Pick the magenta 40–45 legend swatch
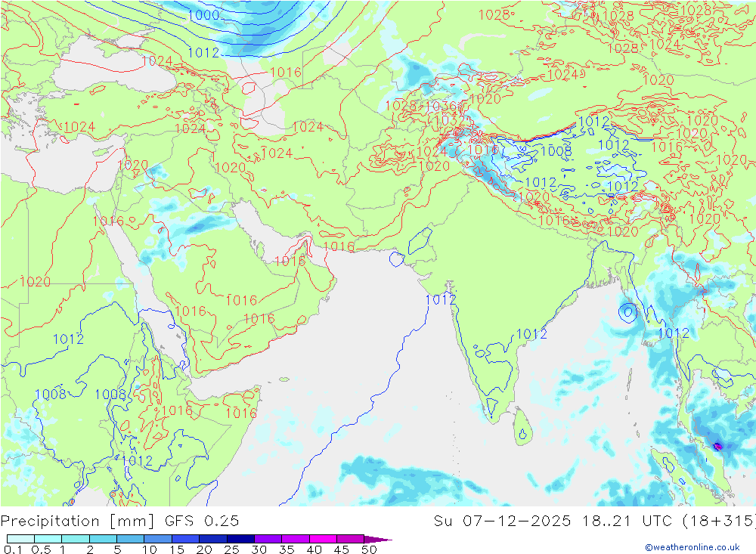This screenshot has height=554, width=756. (323, 539)
